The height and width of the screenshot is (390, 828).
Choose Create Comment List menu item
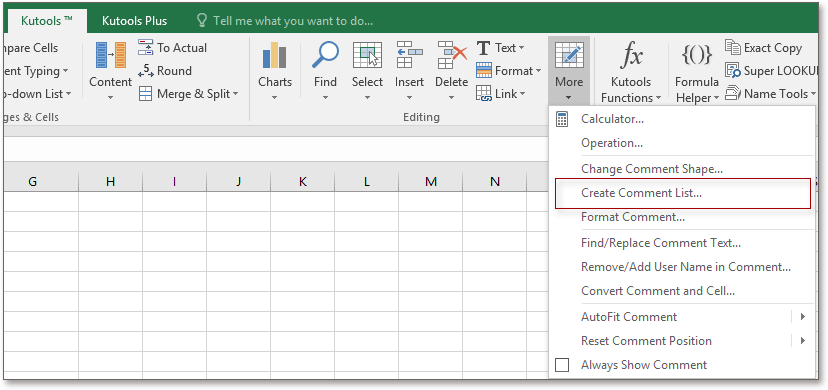pos(683,193)
